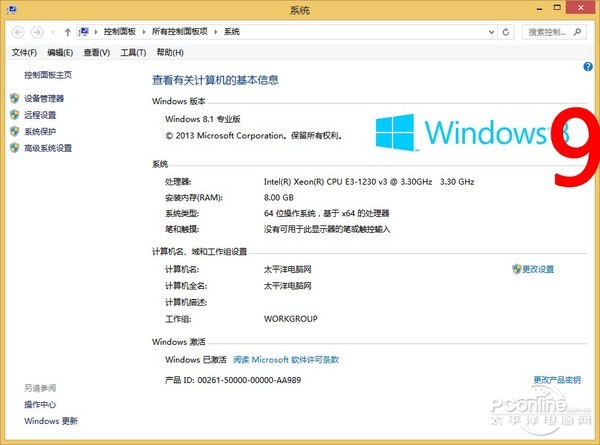The height and width of the screenshot is (445, 600).
Task: Open 系统保护 link
Action: coord(40,131)
